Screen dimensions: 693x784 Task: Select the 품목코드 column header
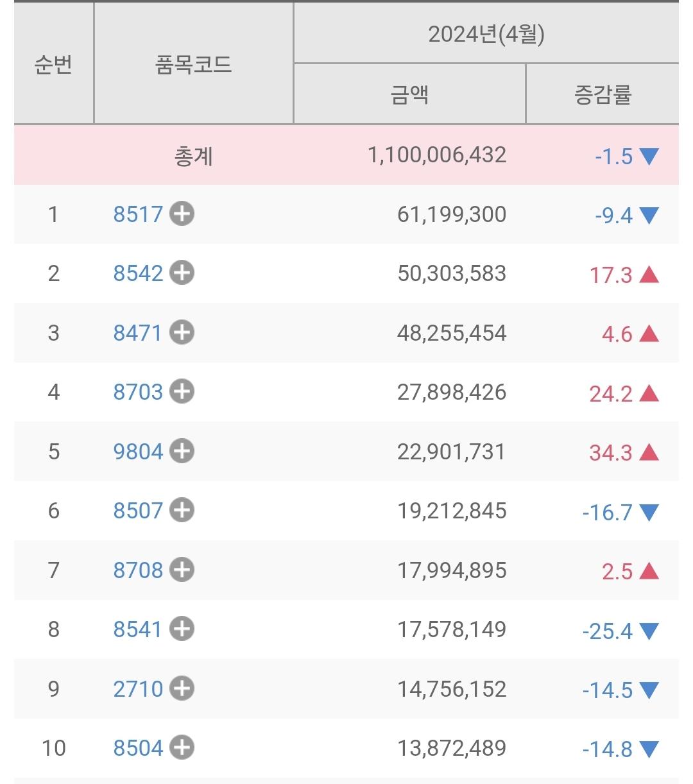pyautogui.click(x=193, y=64)
